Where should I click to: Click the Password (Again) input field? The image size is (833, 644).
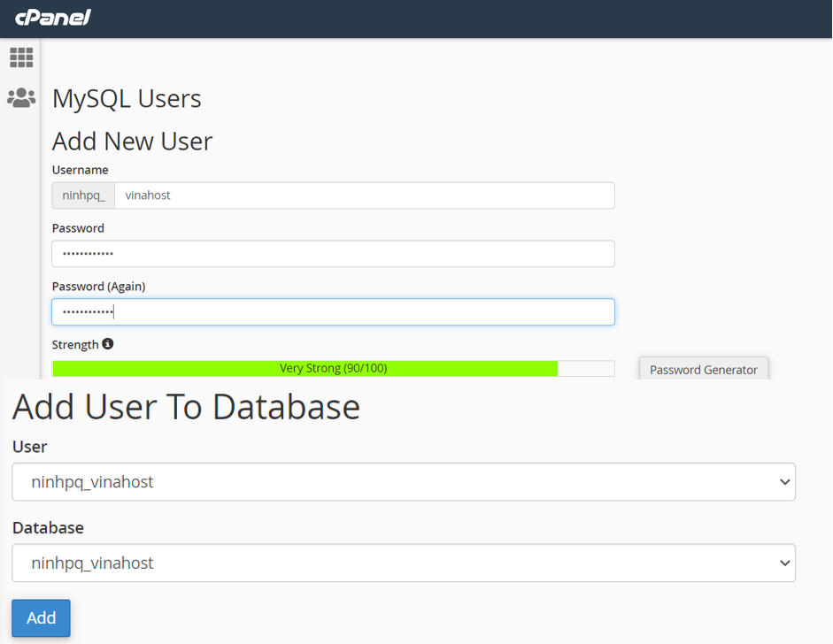(x=333, y=312)
